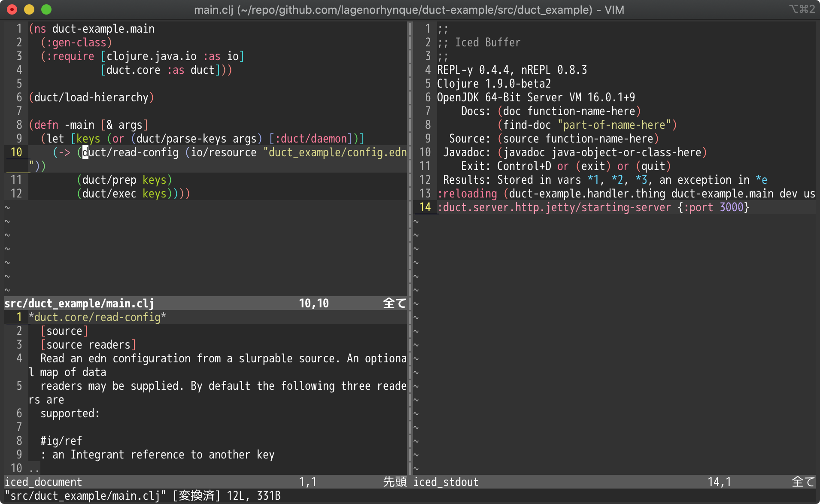This screenshot has height=504, width=820.
Task: Click '14,1' position in iced_stdout status line
Action: pyautogui.click(x=720, y=482)
